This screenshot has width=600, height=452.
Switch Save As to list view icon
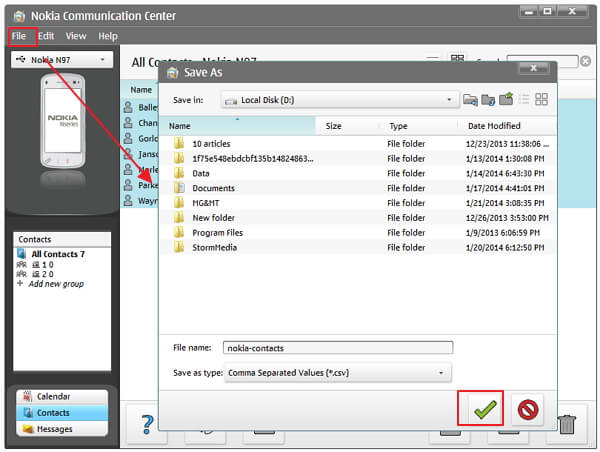coord(523,99)
